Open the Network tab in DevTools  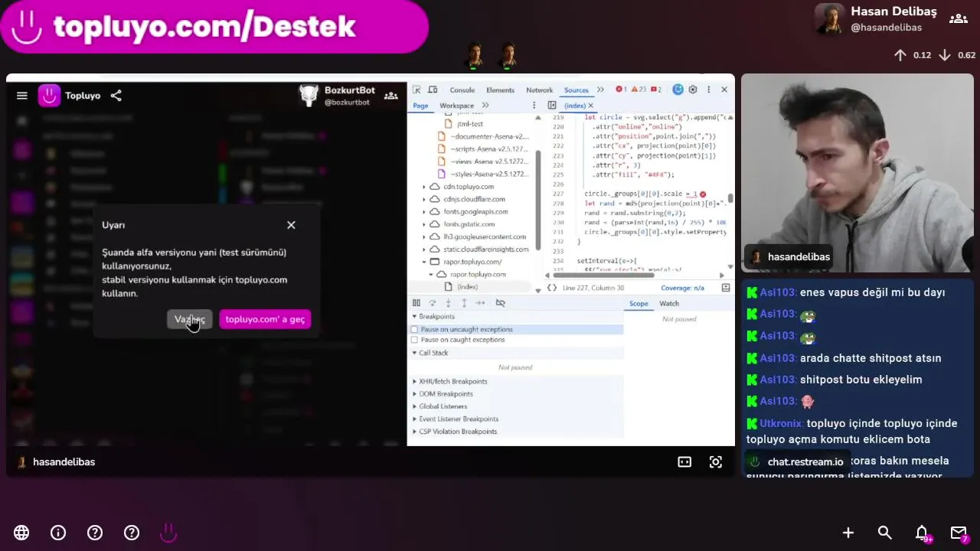[539, 90]
